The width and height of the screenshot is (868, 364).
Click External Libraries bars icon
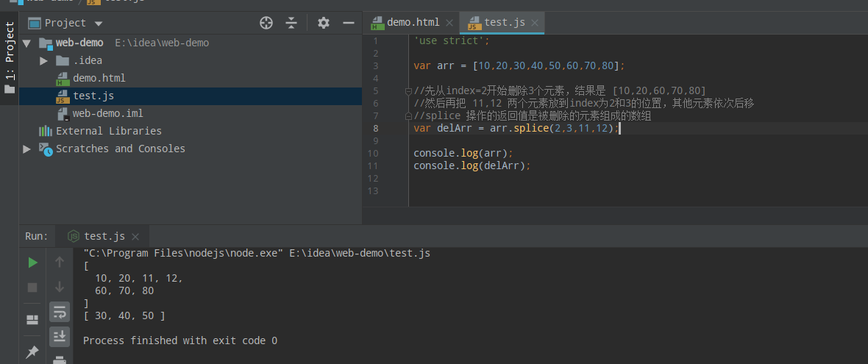(46, 131)
